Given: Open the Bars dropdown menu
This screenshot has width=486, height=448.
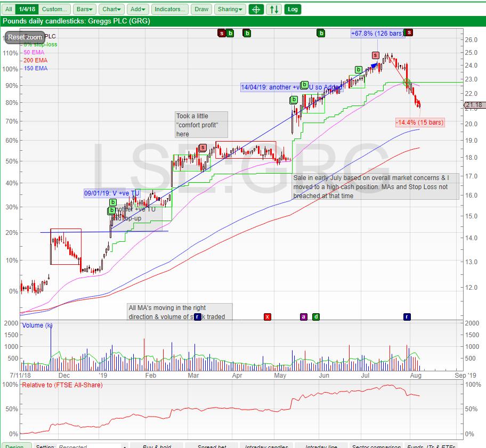Looking at the screenshot, I should click(85, 9).
